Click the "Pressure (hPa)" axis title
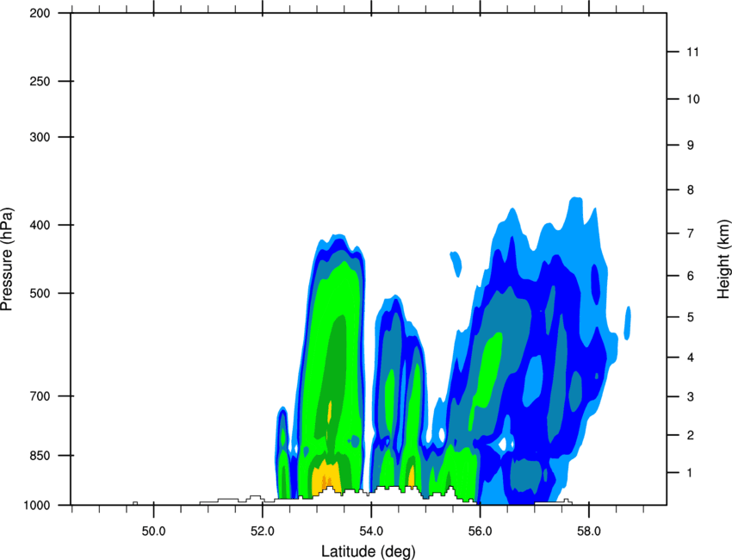 [7, 258]
